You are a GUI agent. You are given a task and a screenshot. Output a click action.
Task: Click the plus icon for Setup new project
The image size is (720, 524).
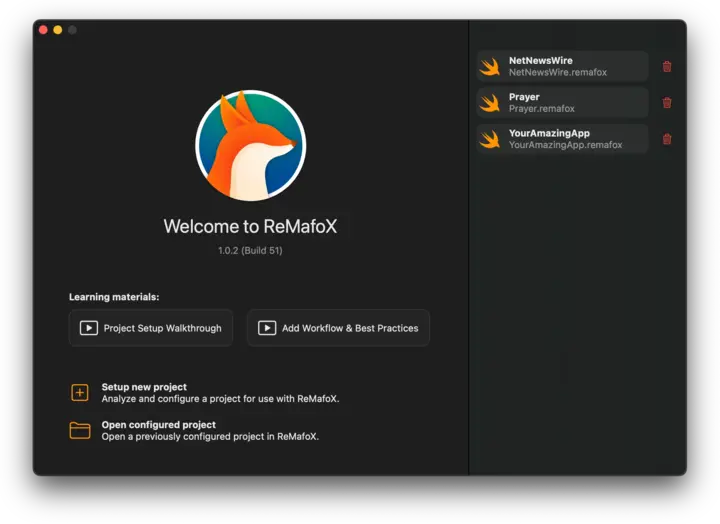(80, 393)
